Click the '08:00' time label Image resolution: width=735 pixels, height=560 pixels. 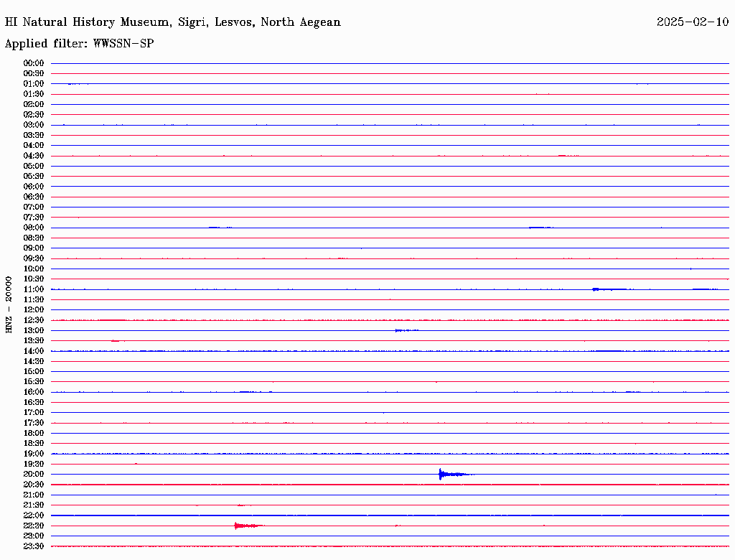click(x=34, y=228)
